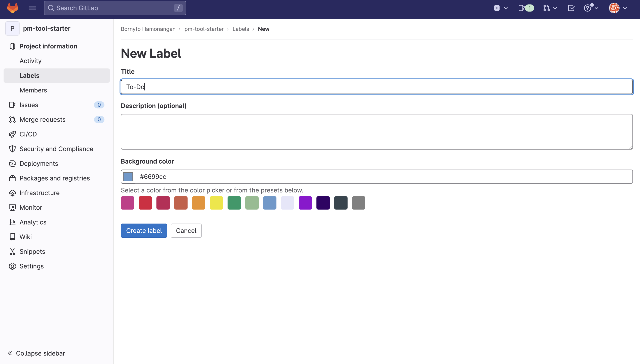Select the dark green preset color
This screenshot has width=640, height=364.
pyautogui.click(x=234, y=203)
